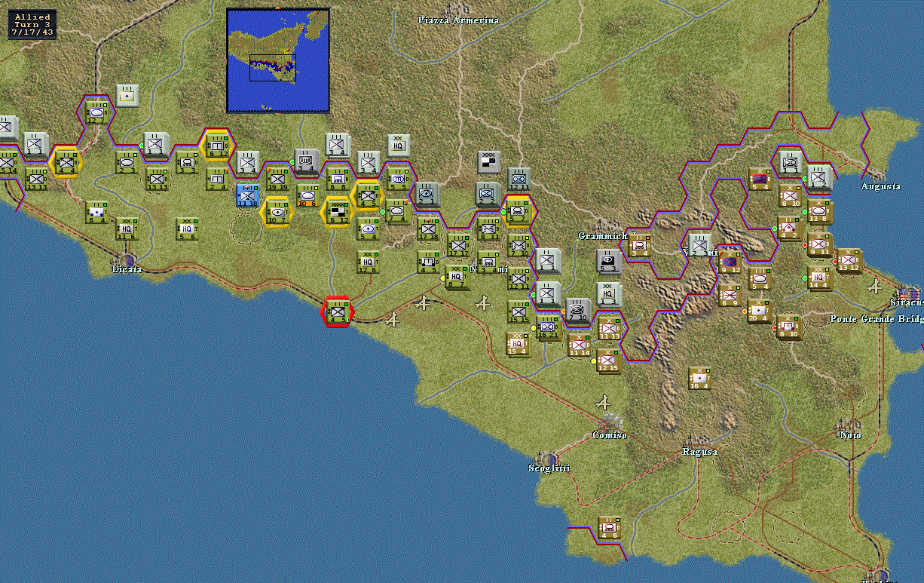This screenshot has height=583, width=924.
Task: Select the 6-8 motorized counter
Action: pyautogui.click(x=338, y=180)
